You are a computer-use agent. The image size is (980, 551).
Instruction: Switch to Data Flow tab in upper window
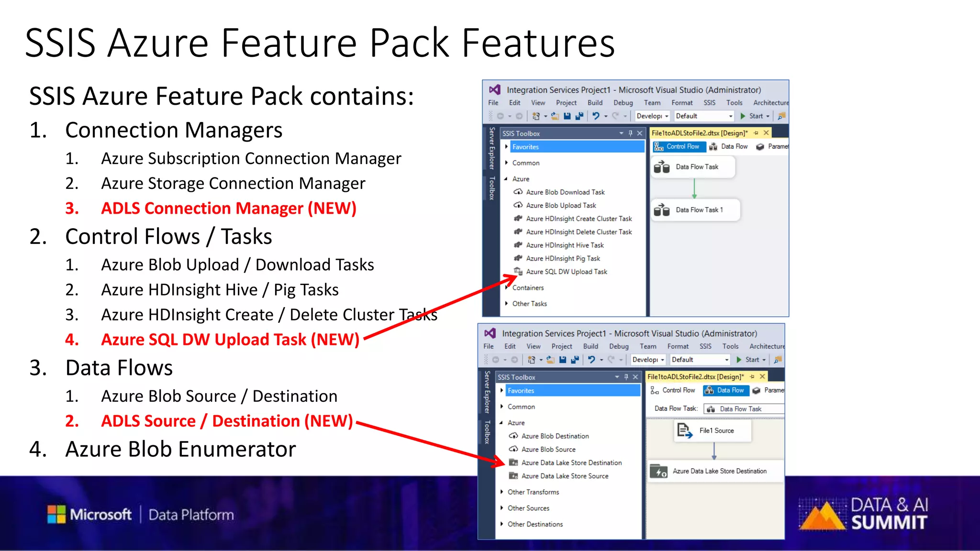pyautogui.click(x=728, y=147)
